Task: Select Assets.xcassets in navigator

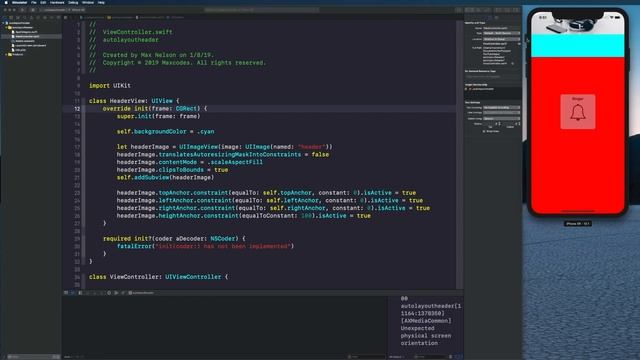Action: [x=24, y=41]
